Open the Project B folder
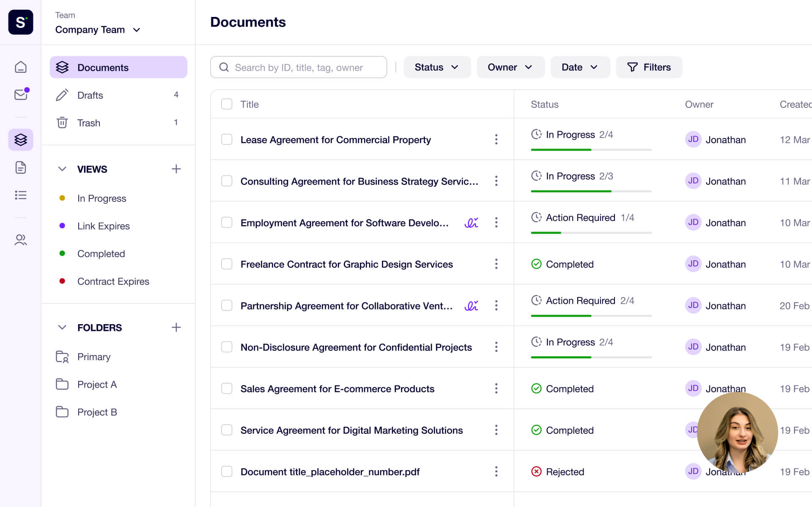The image size is (812, 507). (x=97, y=412)
